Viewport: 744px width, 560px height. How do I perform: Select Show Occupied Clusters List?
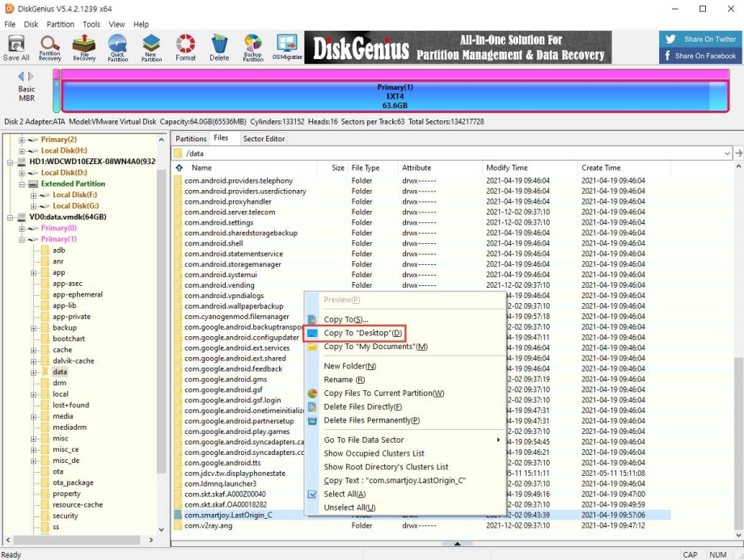coord(374,453)
